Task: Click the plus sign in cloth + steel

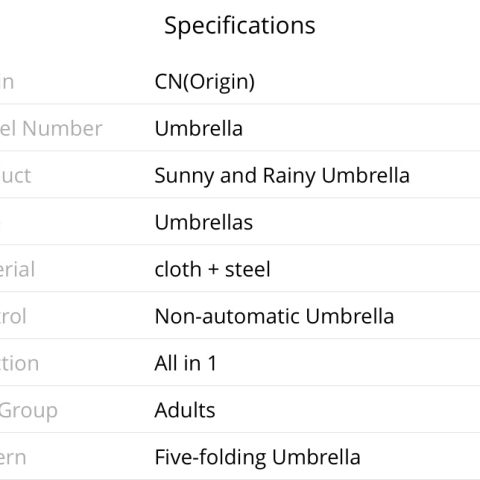Action: (213, 270)
